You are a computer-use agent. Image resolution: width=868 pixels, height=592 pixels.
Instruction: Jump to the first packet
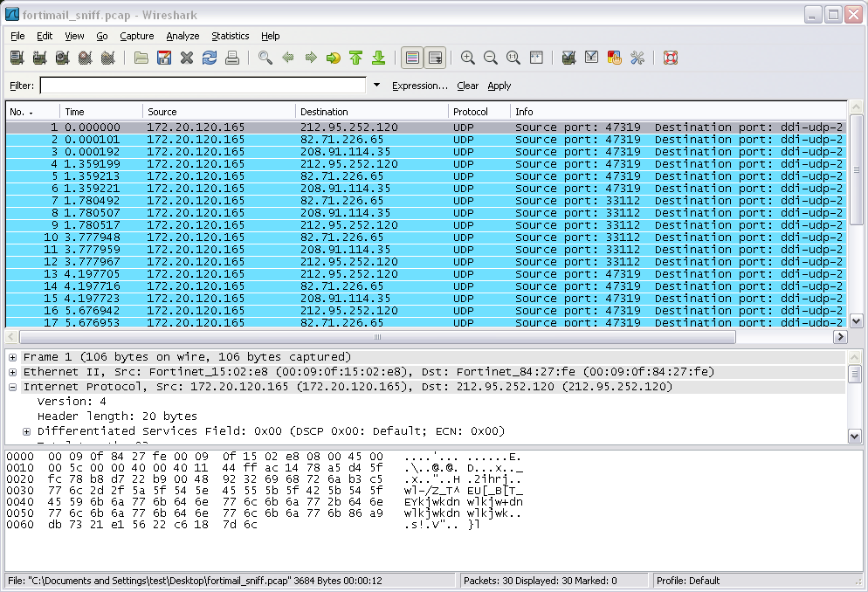pos(356,59)
